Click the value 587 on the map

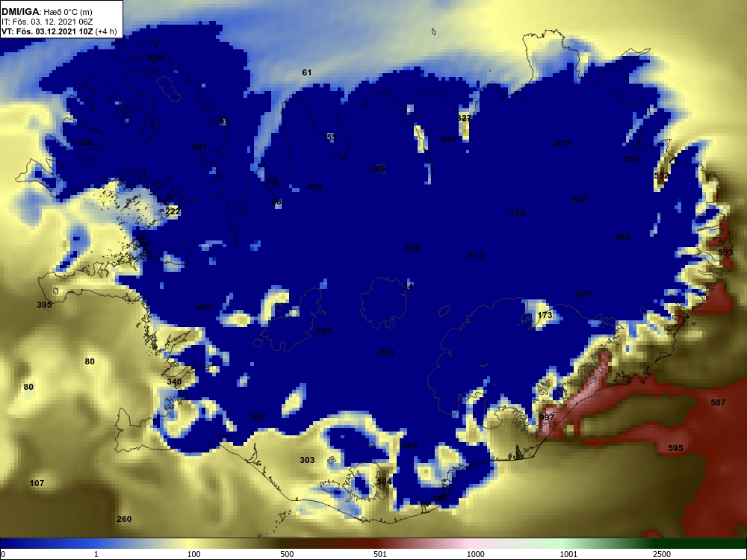pyautogui.click(x=718, y=402)
